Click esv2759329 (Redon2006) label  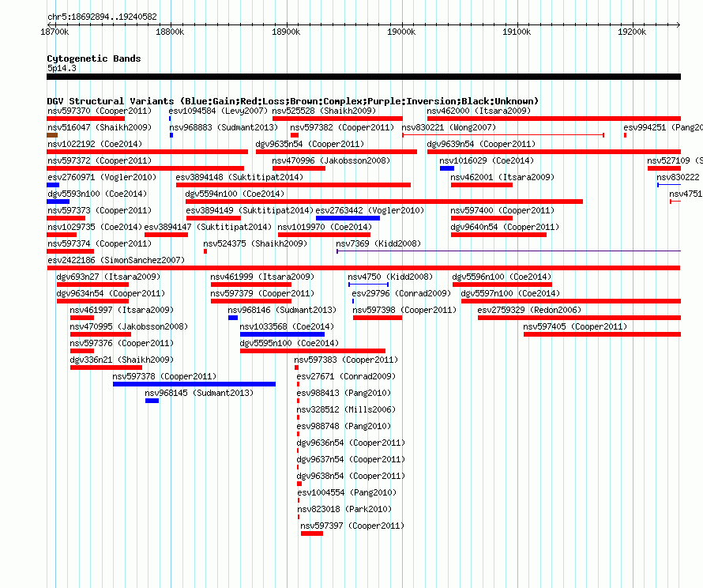click(529, 310)
